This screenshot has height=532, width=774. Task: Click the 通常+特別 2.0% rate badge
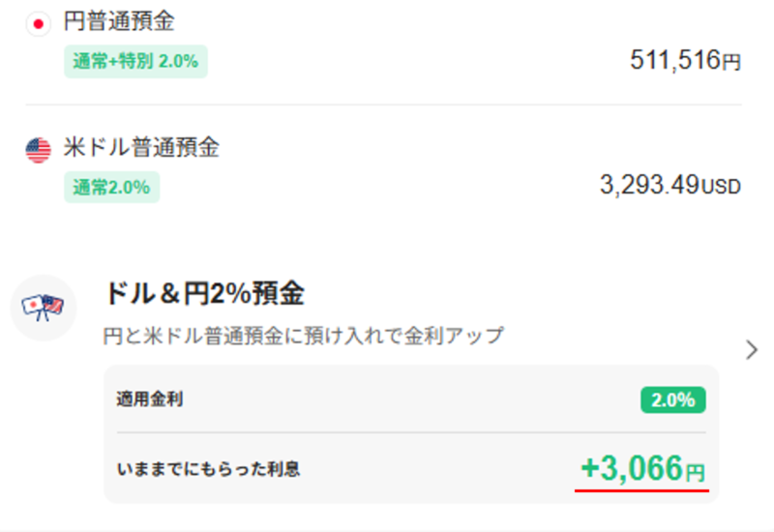[135, 61]
